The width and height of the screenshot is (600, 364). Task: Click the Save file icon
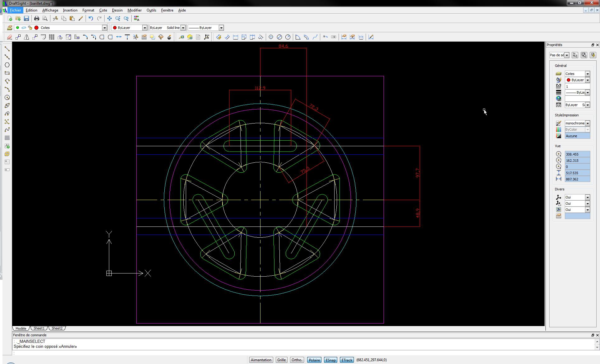pos(26,19)
